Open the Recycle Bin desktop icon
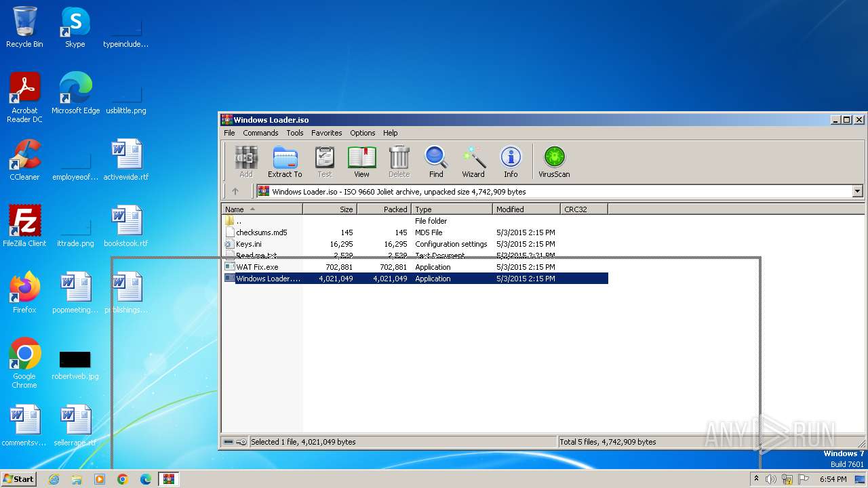 click(x=24, y=27)
